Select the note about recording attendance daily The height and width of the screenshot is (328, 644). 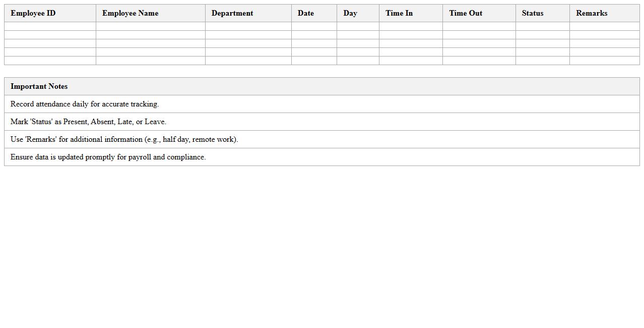85,104
